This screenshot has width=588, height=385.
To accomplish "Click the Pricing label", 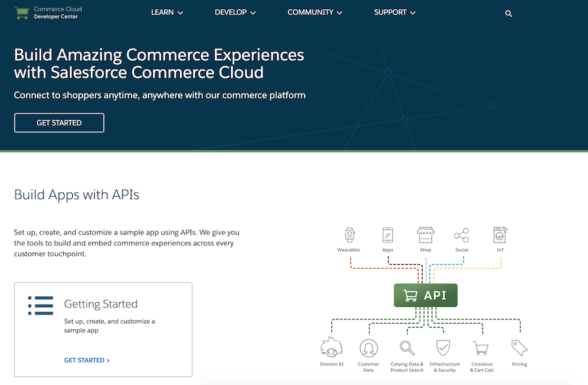I will (519, 364).
